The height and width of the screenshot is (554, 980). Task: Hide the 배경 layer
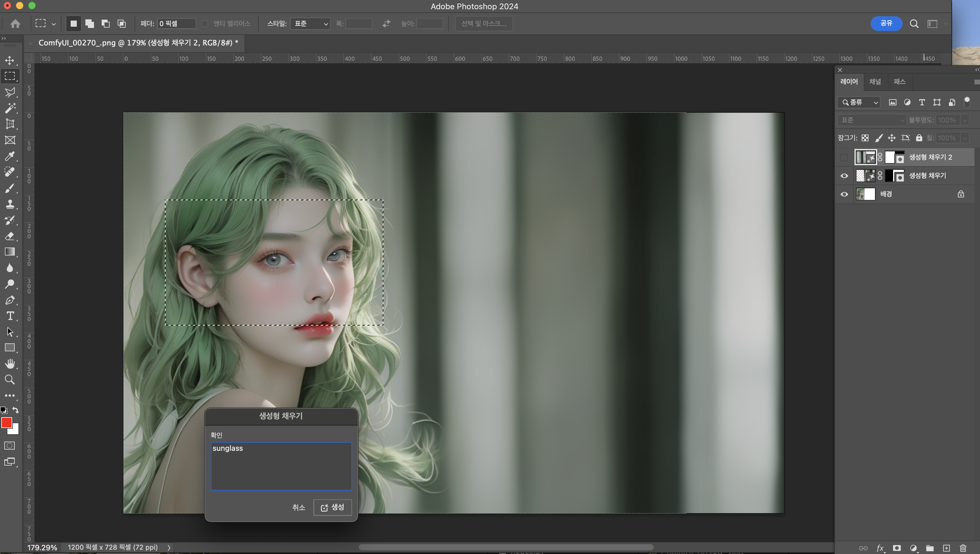(844, 194)
